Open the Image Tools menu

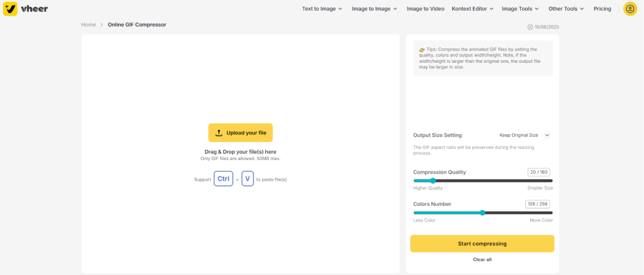pyautogui.click(x=520, y=9)
